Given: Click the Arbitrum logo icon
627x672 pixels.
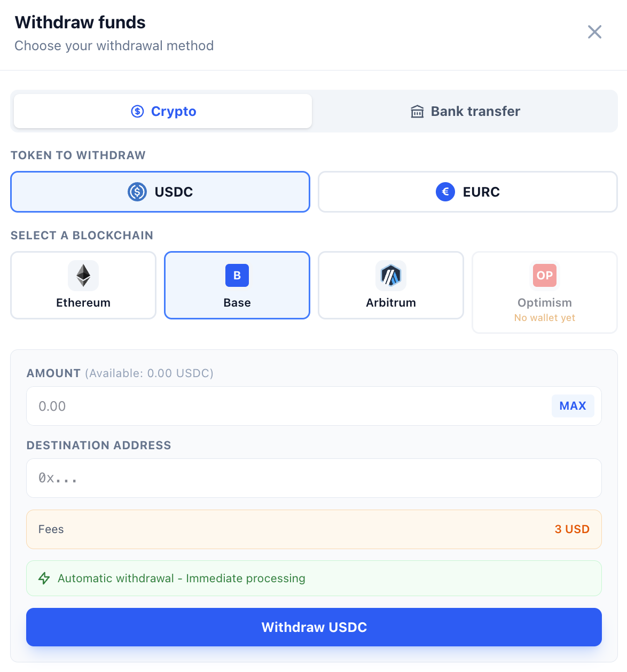Looking at the screenshot, I should pyautogui.click(x=391, y=276).
